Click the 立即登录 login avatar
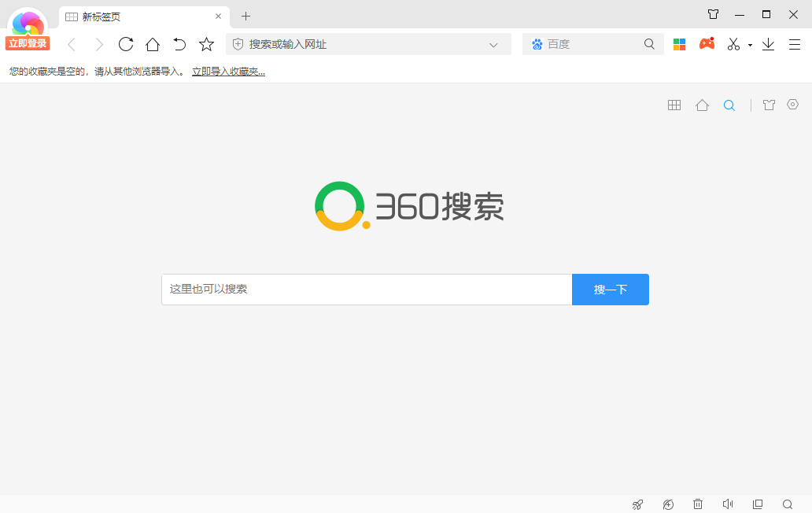Image resolution: width=812 pixels, height=513 pixels. tap(28, 29)
